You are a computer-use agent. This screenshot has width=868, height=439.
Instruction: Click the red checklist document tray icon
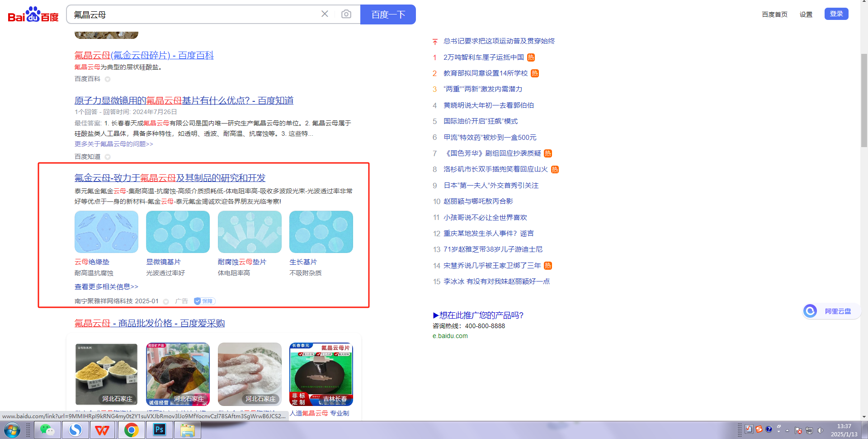pyautogui.click(x=749, y=429)
